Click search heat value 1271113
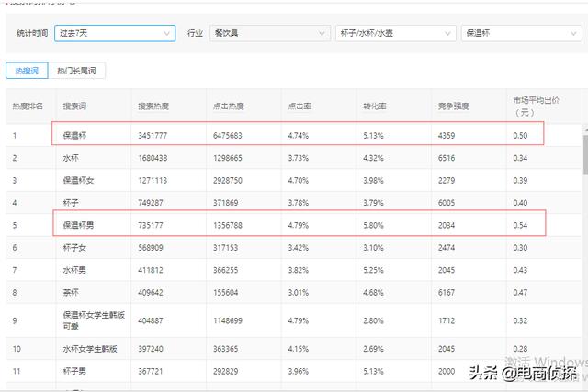Viewport: 588px width, 392px height. click(x=153, y=180)
